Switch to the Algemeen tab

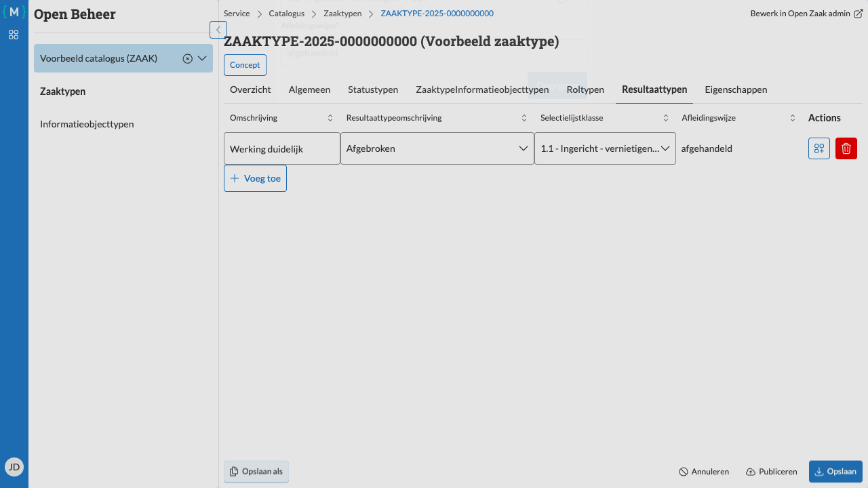click(x=309, y=89)
